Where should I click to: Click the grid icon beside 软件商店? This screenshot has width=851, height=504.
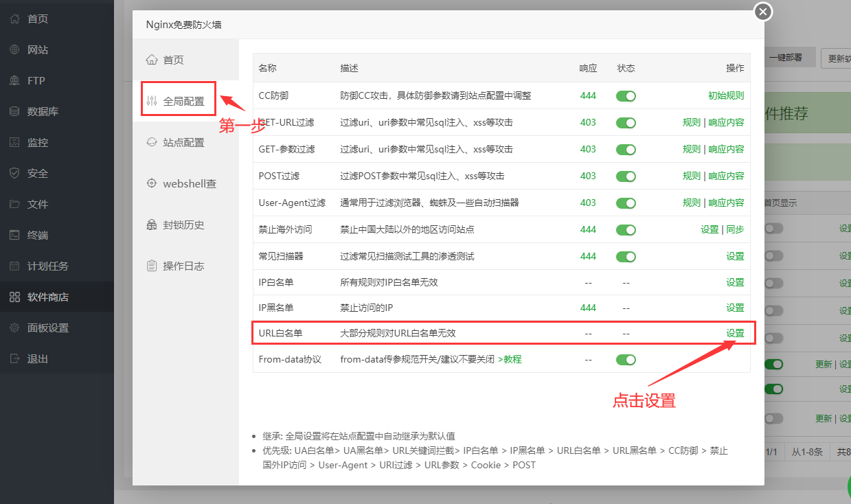pyautogui.click(x=14, y=297)
